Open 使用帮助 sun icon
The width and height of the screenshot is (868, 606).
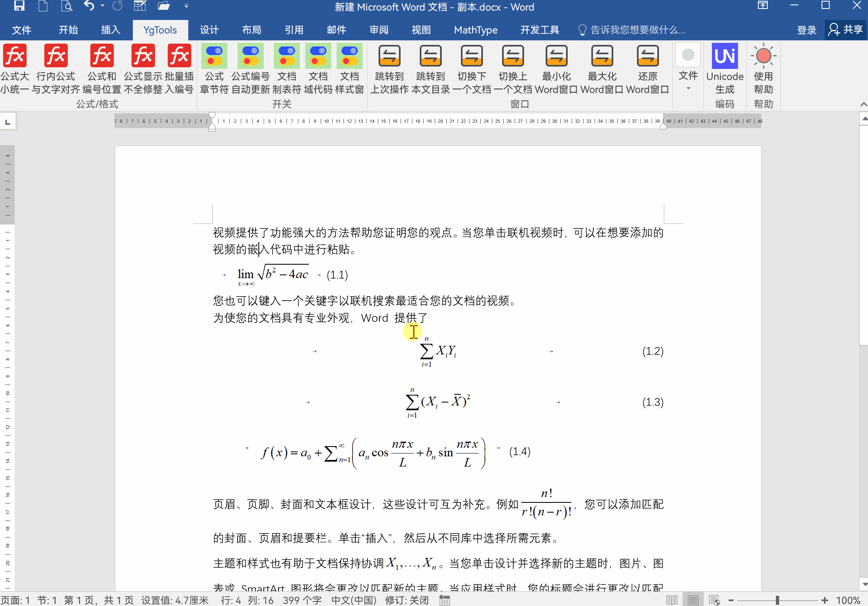tap(763, 56)
